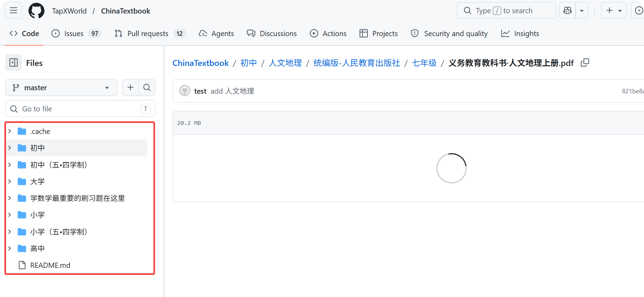644x297 pixels.
Task: Expand the 学数学最重要的刷习题在这里 folder chevron
Action: (x=10, y=198)
